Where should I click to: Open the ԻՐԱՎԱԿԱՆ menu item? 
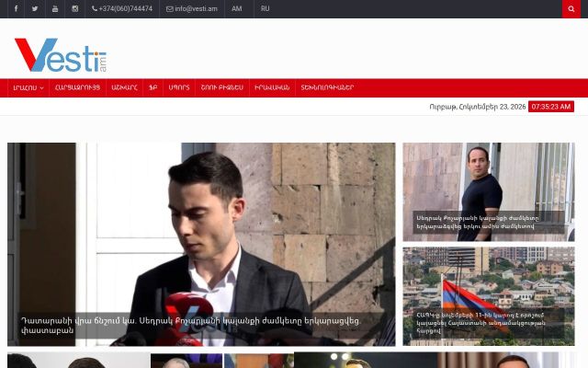tap(272, 88)
